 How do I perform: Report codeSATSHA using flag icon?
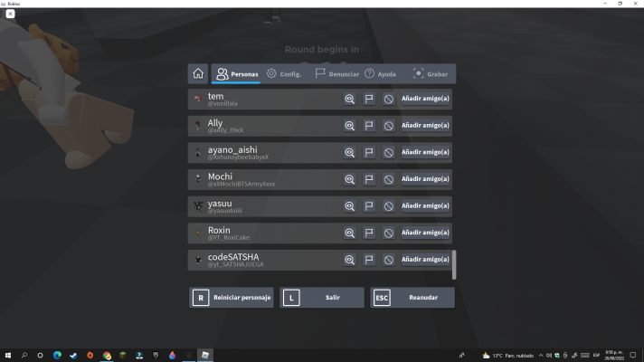point(369,260)
